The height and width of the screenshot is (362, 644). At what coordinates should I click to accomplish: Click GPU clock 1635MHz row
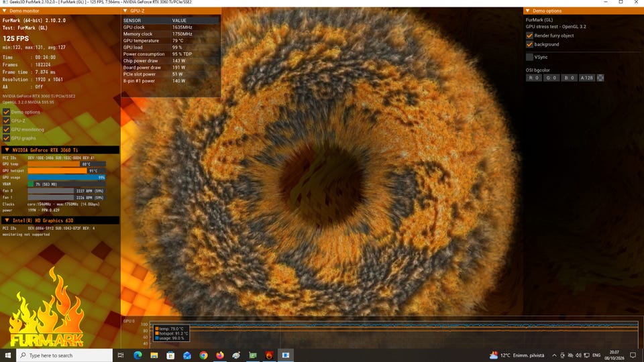(x=171, y=27)
